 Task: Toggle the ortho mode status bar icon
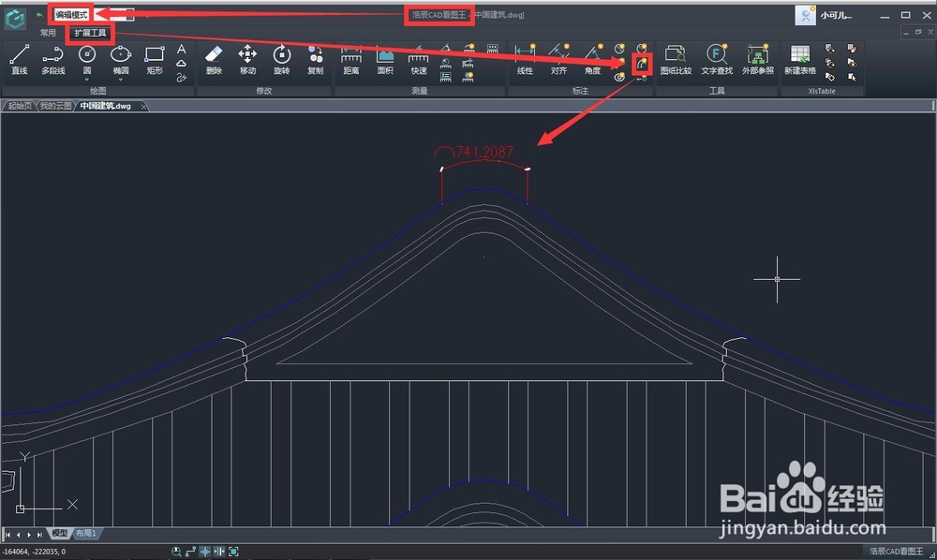click(190, 552)
